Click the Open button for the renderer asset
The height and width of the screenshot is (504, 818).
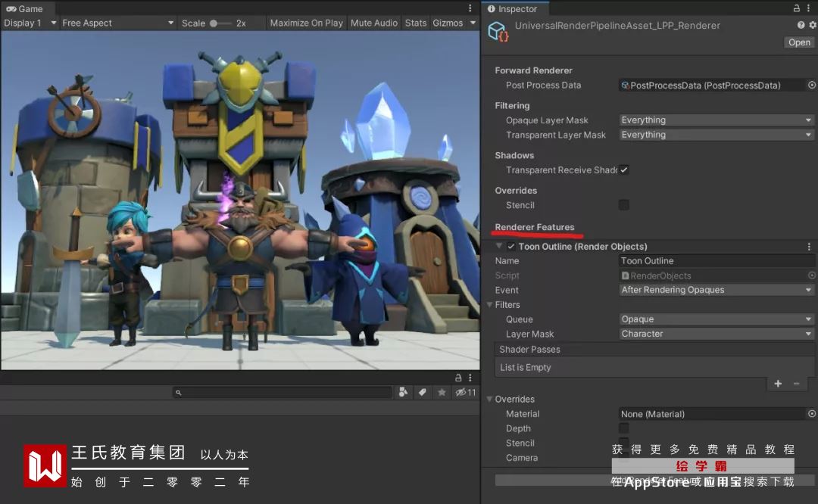tap(799, 42)
